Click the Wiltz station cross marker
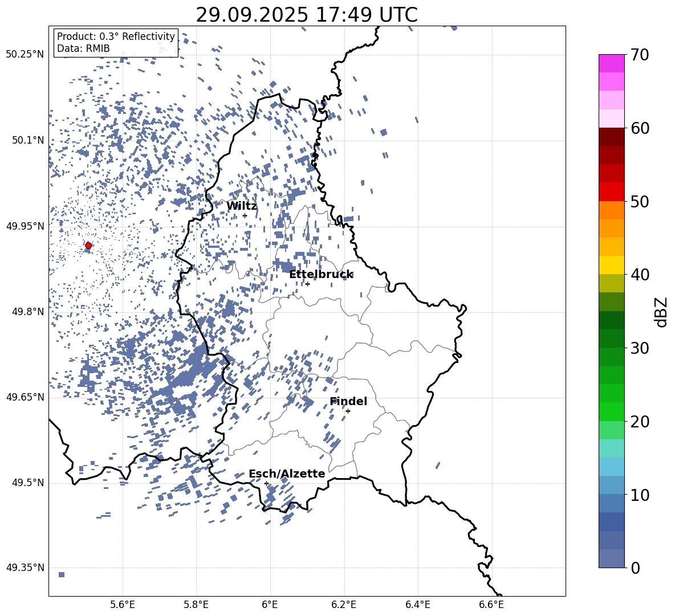The width and height of the screenshot is (675, 616). (245, 215)
